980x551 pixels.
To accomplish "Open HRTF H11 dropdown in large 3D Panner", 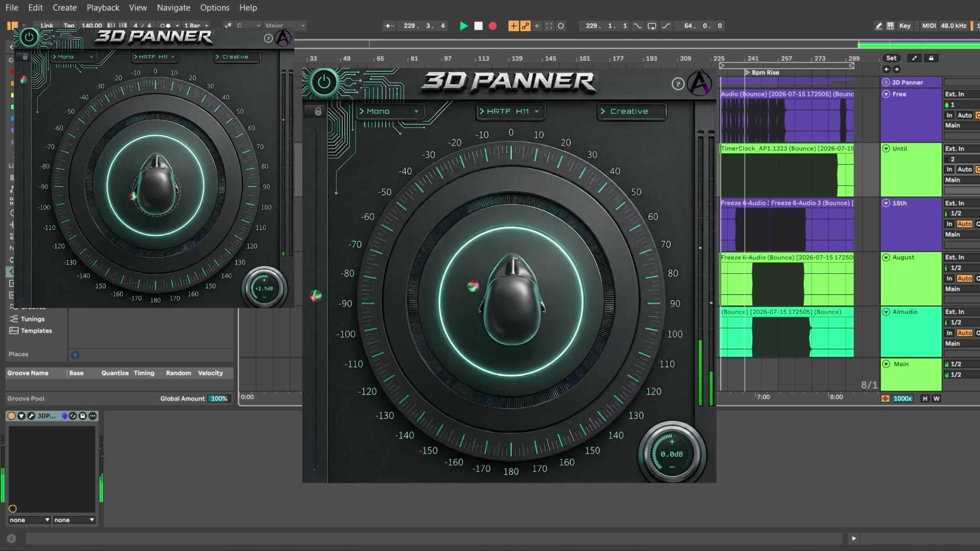I will (x=510, y=111).
